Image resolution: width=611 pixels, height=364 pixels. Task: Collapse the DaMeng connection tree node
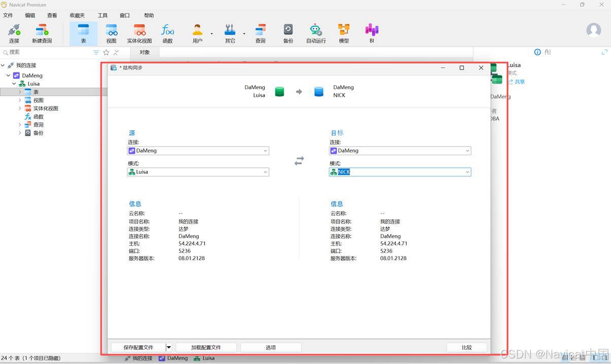point(9,76)
